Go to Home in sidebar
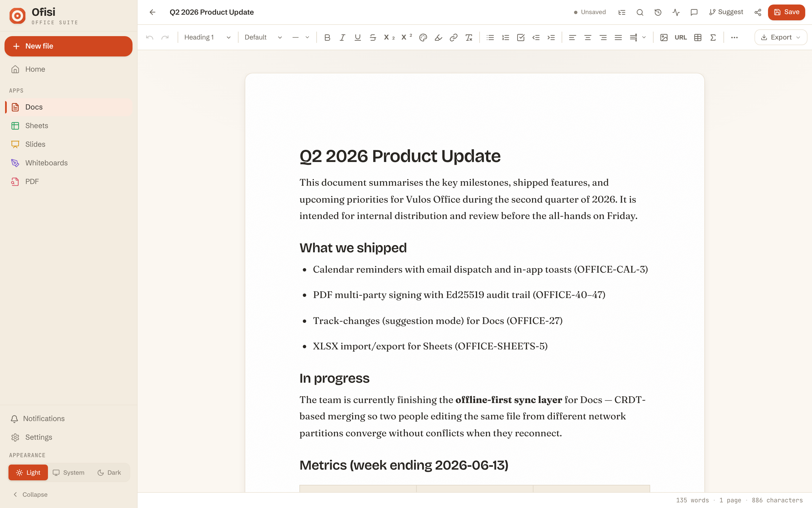The height and width of the screenshot is (508, 812). (69, 69)
